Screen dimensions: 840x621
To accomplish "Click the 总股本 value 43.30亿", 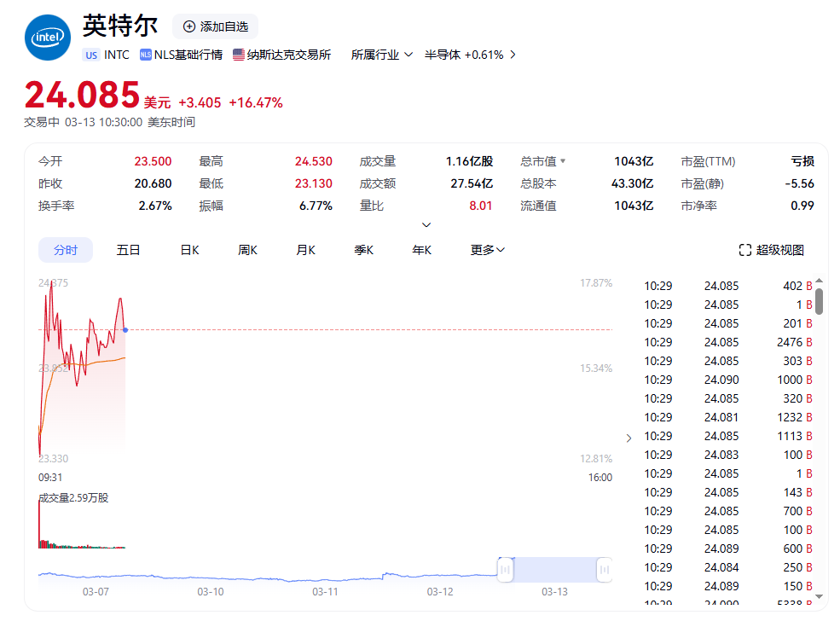I will [632, 183].
